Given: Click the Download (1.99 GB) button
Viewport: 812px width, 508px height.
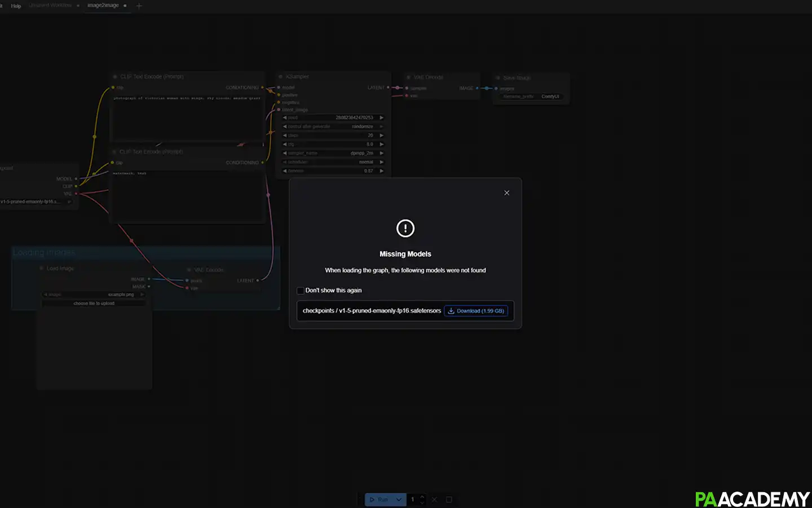Looking at the screenshot, I should [476, 310].
